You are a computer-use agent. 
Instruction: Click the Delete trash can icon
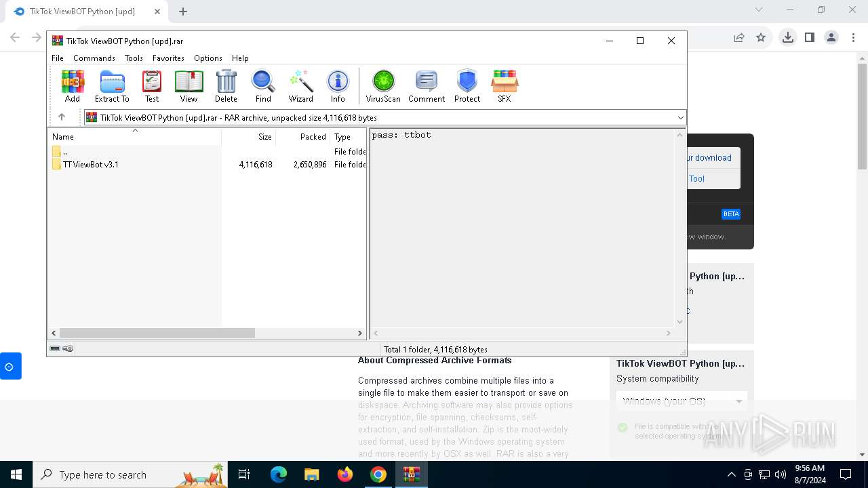[x=226, y=86]
